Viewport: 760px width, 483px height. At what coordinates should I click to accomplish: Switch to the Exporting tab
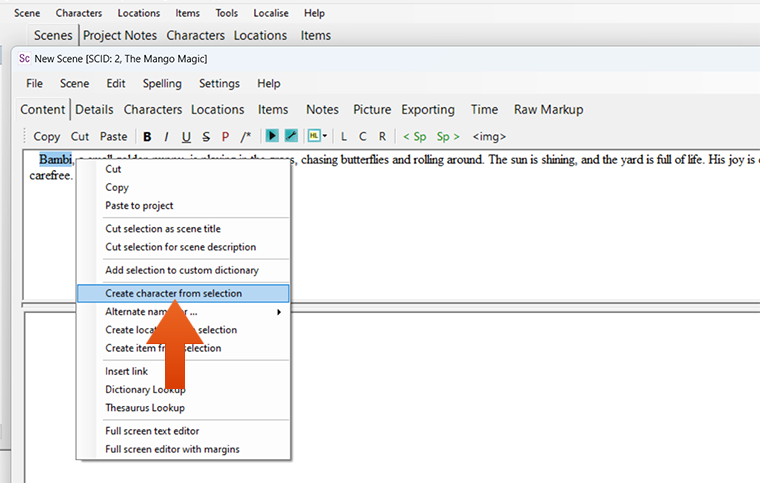(428, 110)
